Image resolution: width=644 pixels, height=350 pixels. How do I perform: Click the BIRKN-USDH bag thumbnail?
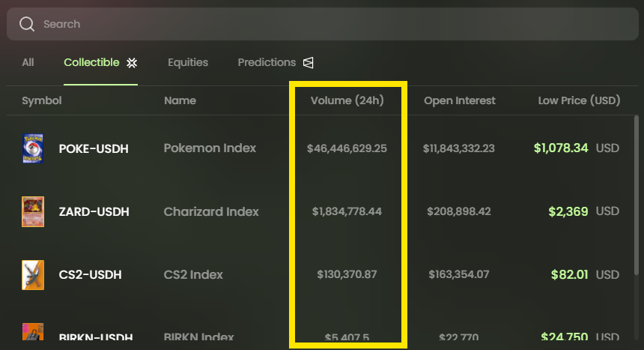pyautogui.click(x=33, y=332)
